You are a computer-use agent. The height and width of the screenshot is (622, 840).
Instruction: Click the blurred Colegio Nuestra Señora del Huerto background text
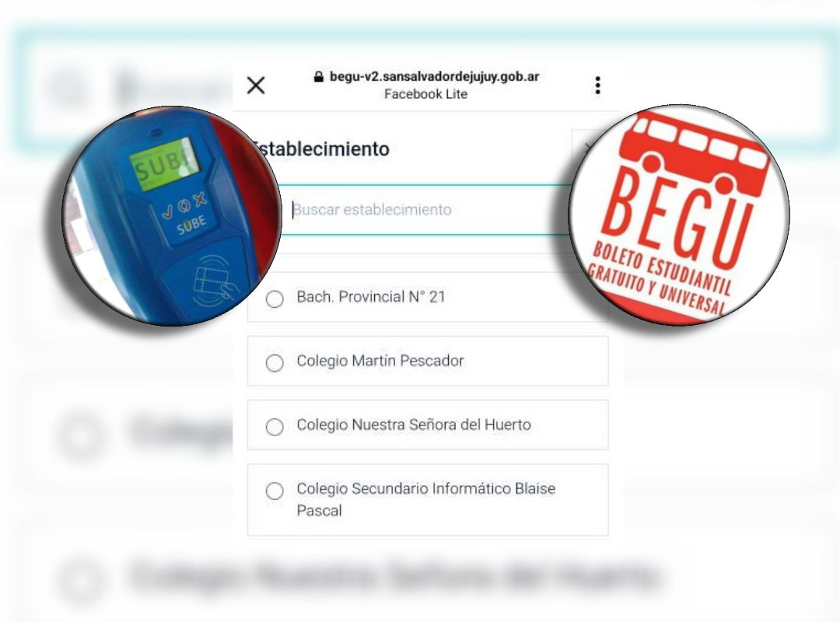[395, 576]
